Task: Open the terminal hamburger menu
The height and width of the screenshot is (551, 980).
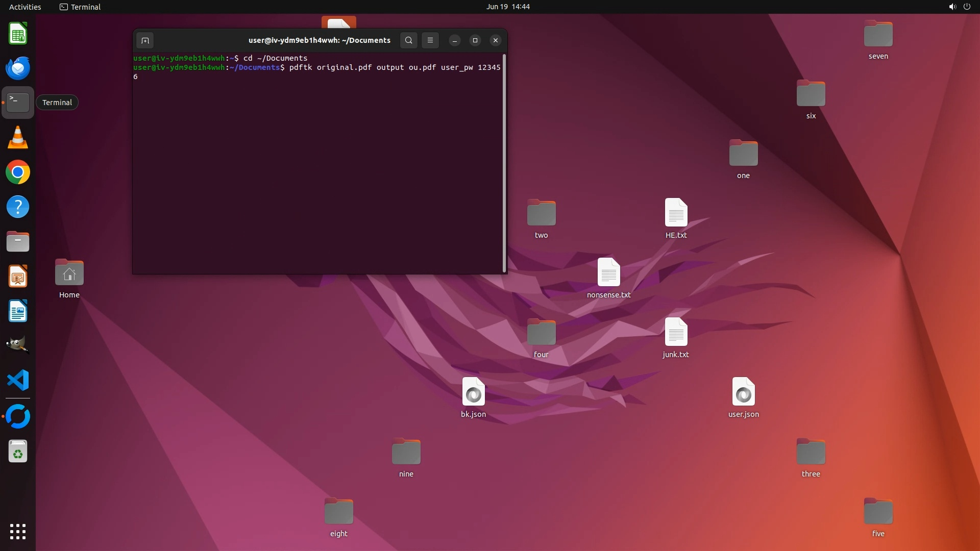Action: point(430,40)
